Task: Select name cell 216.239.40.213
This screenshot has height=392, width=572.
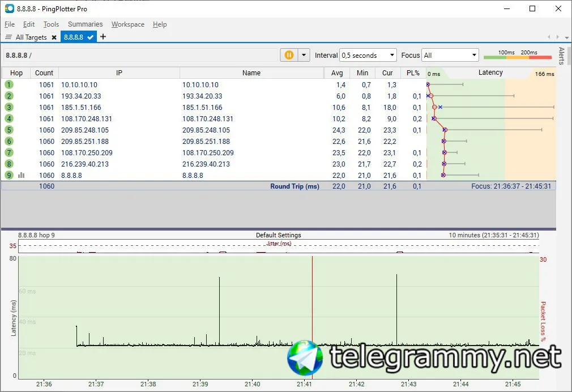Action: [x=206, y=164]
